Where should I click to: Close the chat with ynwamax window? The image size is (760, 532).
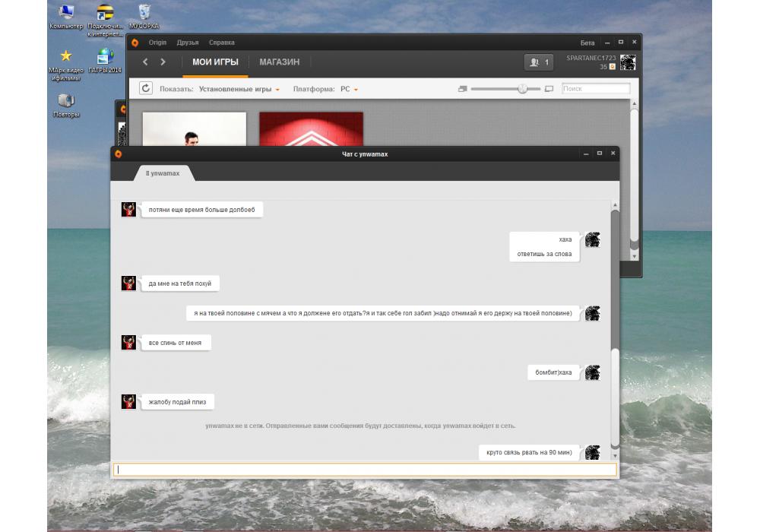tap(613, 153)
